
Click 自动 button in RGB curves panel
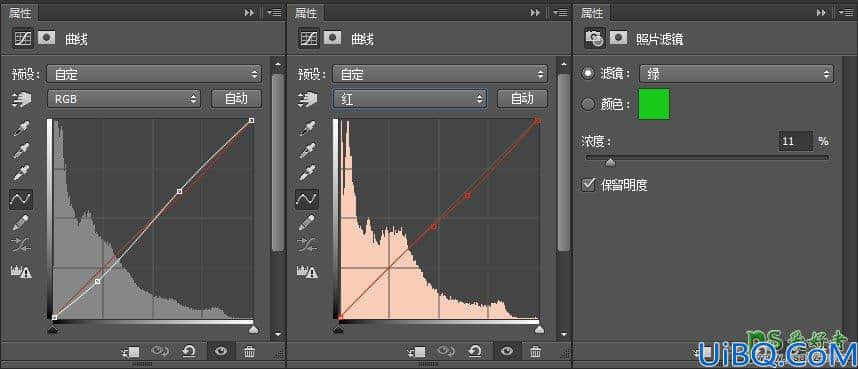click(236, 99)
